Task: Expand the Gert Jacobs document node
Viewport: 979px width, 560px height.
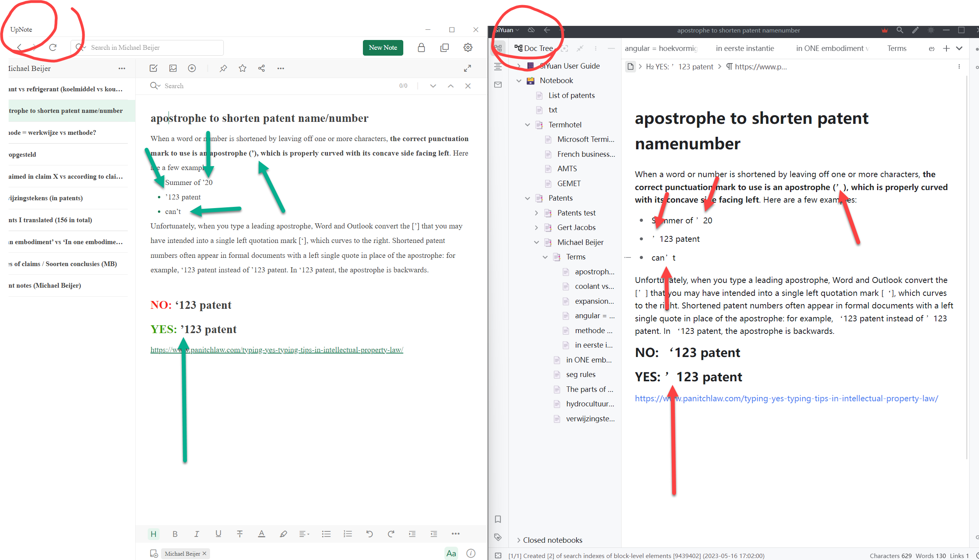Action: pos(537,227)
